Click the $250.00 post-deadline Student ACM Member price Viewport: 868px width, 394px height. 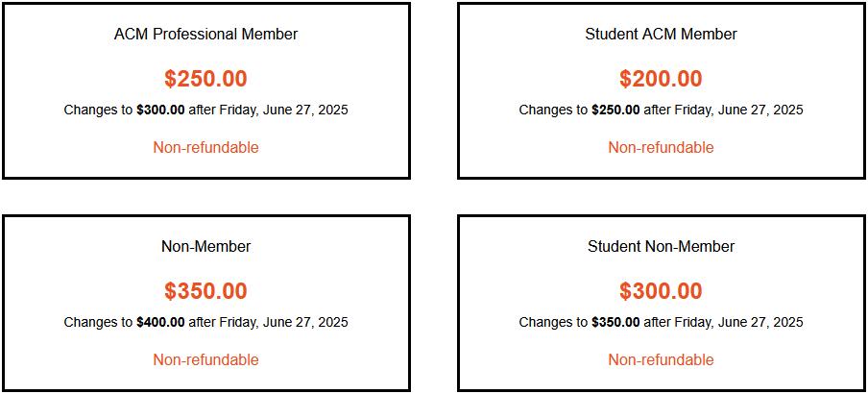(x=615, y=110)
